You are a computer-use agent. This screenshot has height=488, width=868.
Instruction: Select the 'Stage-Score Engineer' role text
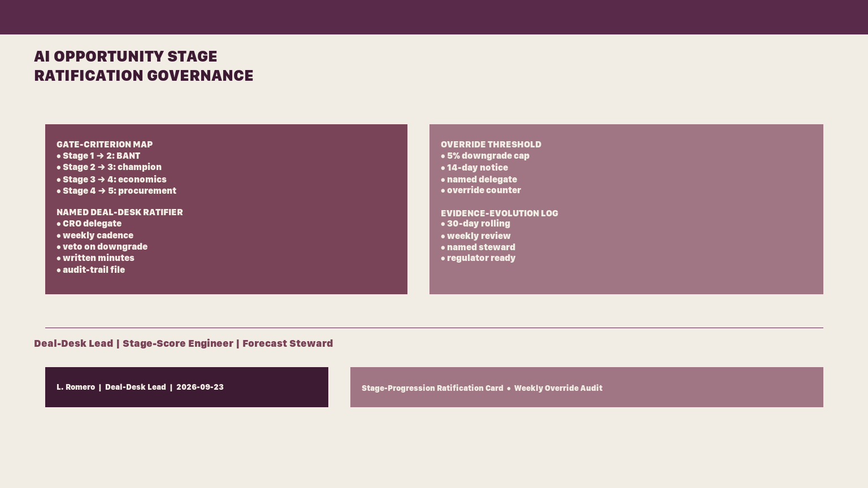[x=178, y=343]
